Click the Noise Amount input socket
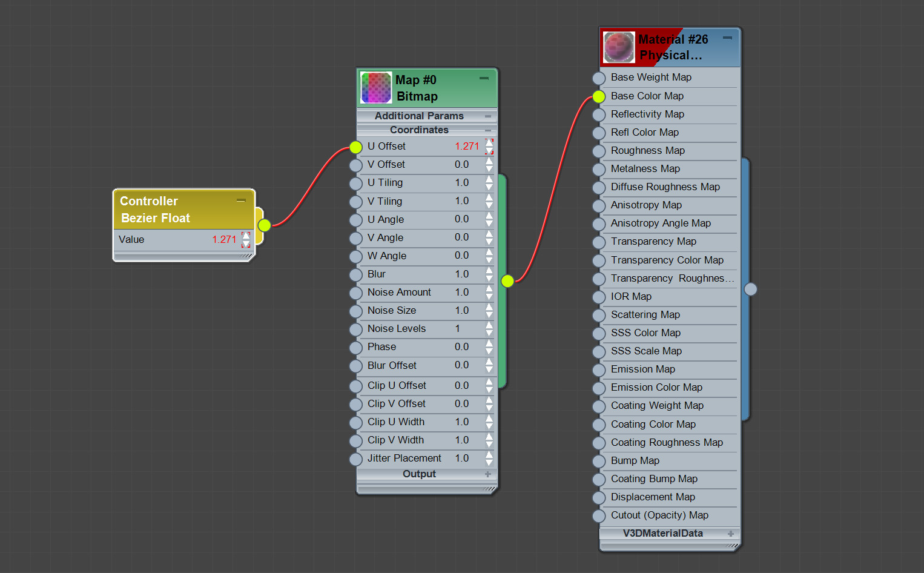Screen dimensions: 924x573 coord(356,293)
